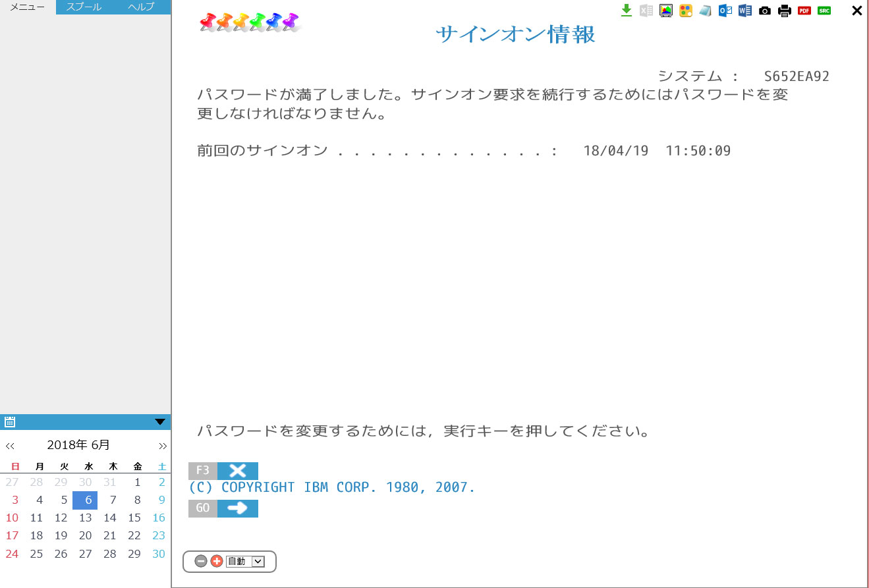The width and height of the screenshot is (869, 588).
Task: Click the monitor chart image icon
Action: point(666,11)
